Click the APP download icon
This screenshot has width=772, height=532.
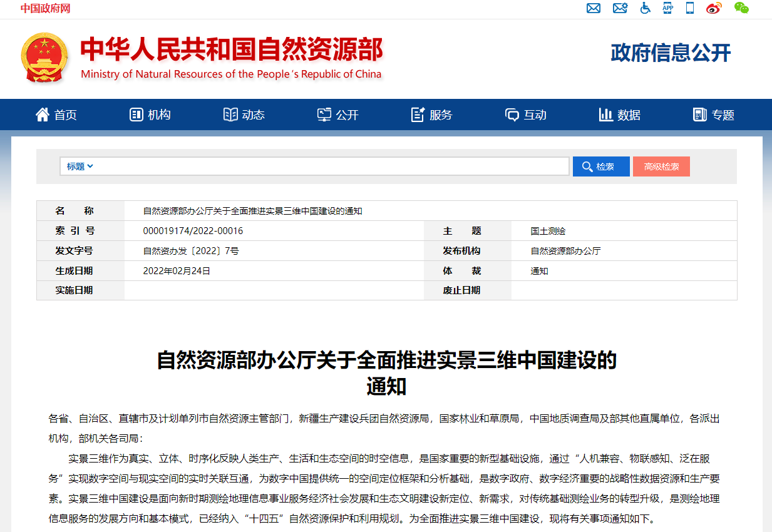[668, 8]
